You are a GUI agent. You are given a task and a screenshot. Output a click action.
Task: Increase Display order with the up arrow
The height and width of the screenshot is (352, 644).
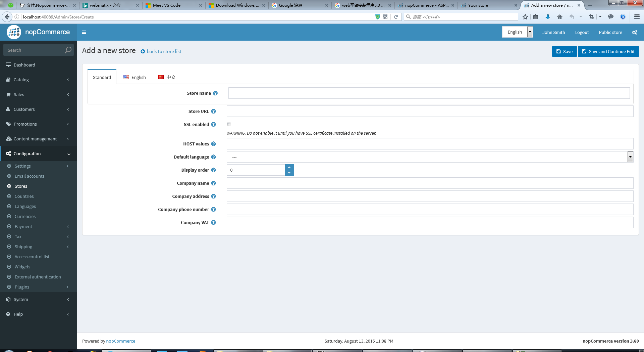coord(289,167)
